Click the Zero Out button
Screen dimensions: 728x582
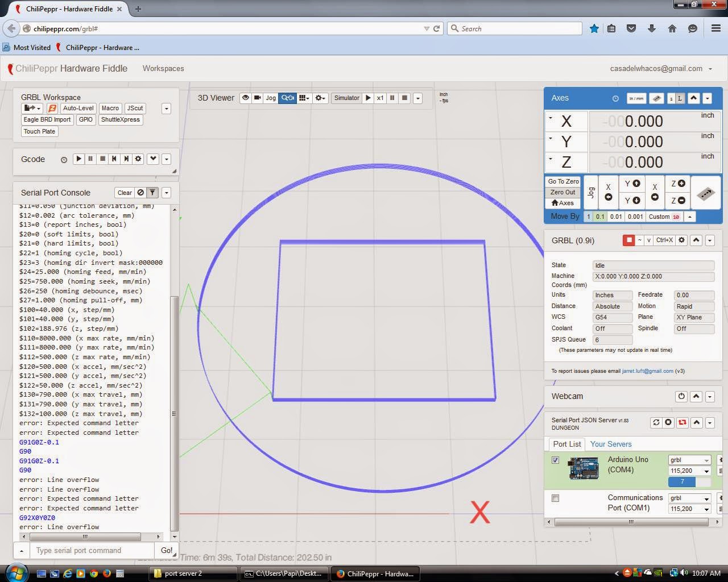pyautogui.click(x=562, y=192)
